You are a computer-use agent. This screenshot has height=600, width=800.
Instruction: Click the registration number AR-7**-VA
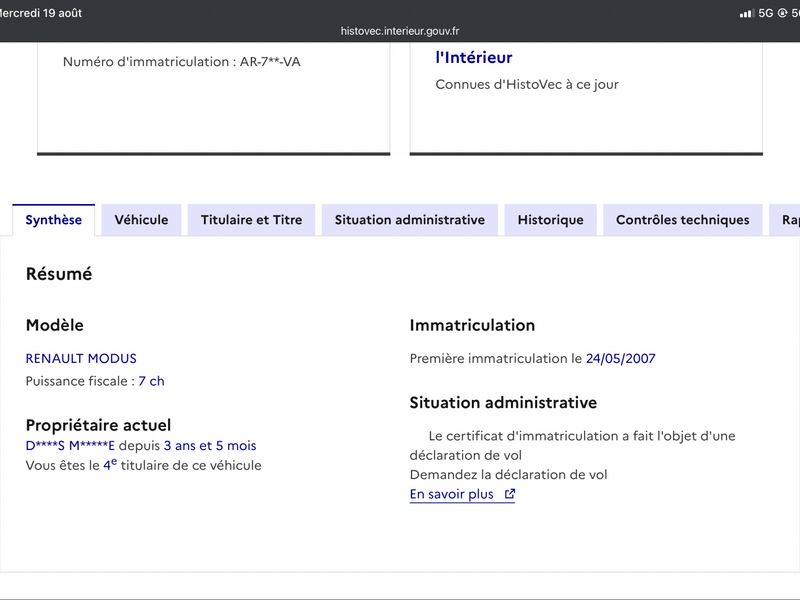[x=270, y=62]
